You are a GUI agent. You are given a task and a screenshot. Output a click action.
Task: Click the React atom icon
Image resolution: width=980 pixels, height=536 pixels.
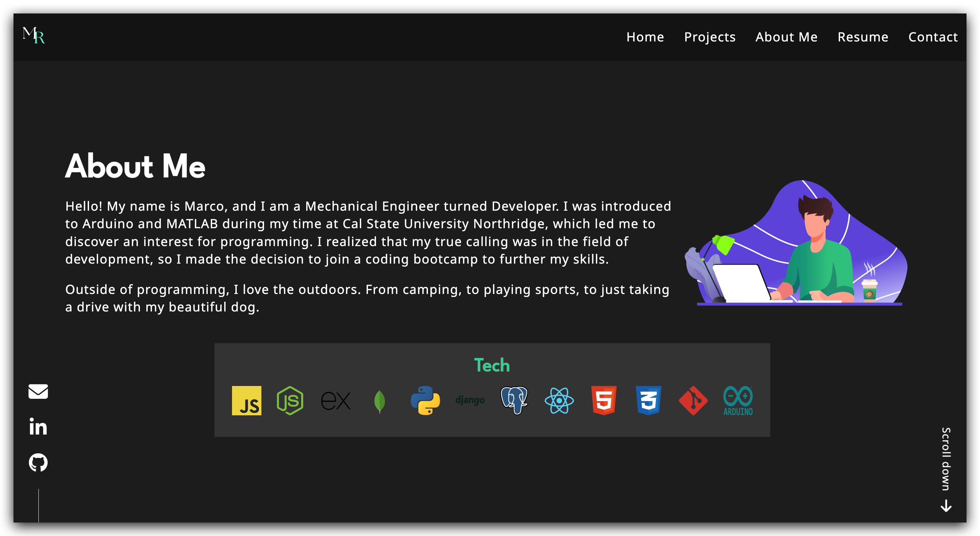[559, 400]
